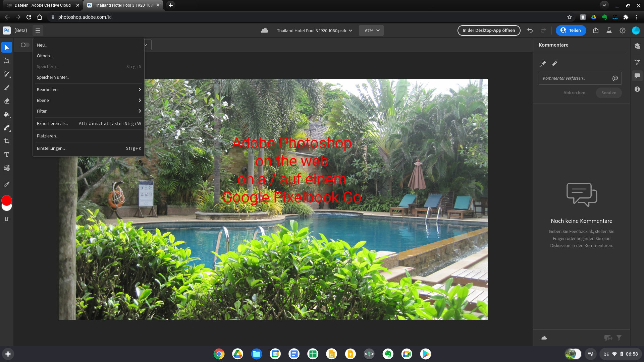Open Google Drive from the shelf
The height and width of the screenshot is (362, 644).
click(238, 354)
